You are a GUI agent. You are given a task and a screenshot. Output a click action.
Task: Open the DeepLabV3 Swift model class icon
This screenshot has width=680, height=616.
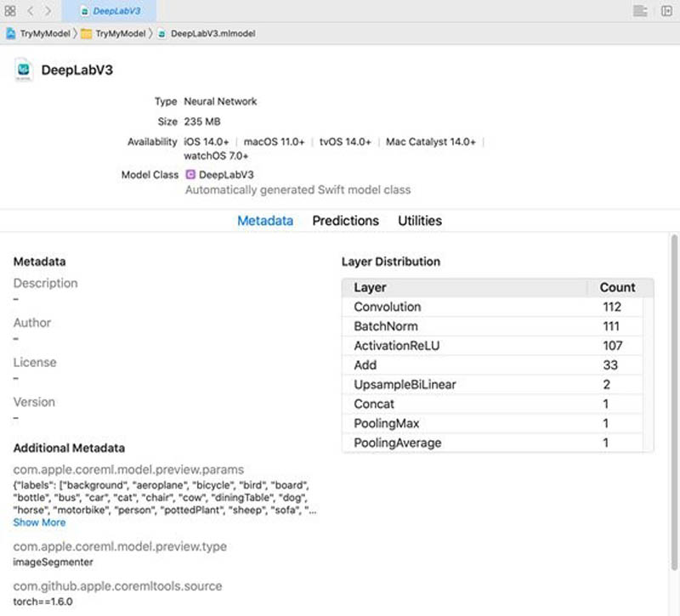(x=190, y=174)
